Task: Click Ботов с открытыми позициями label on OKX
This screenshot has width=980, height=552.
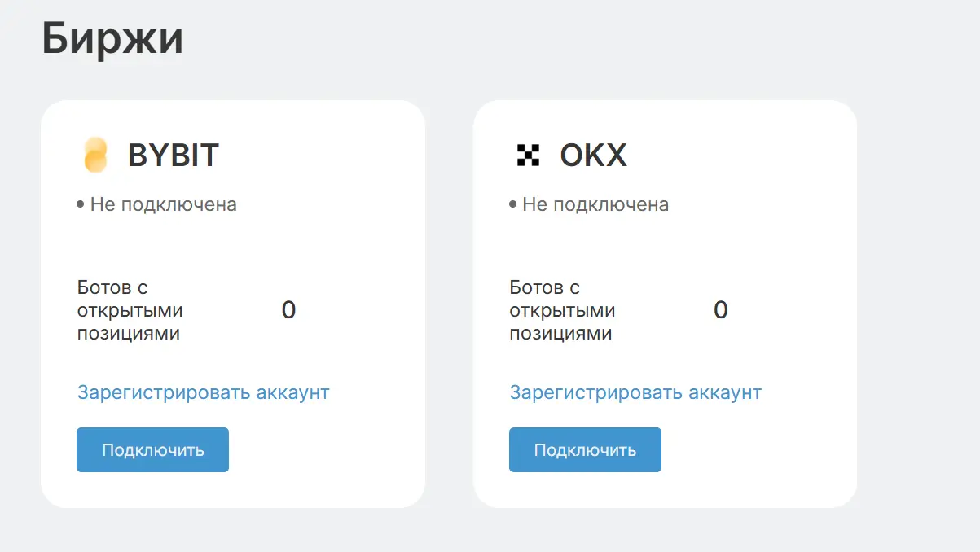Action: [x=562, y=309]
